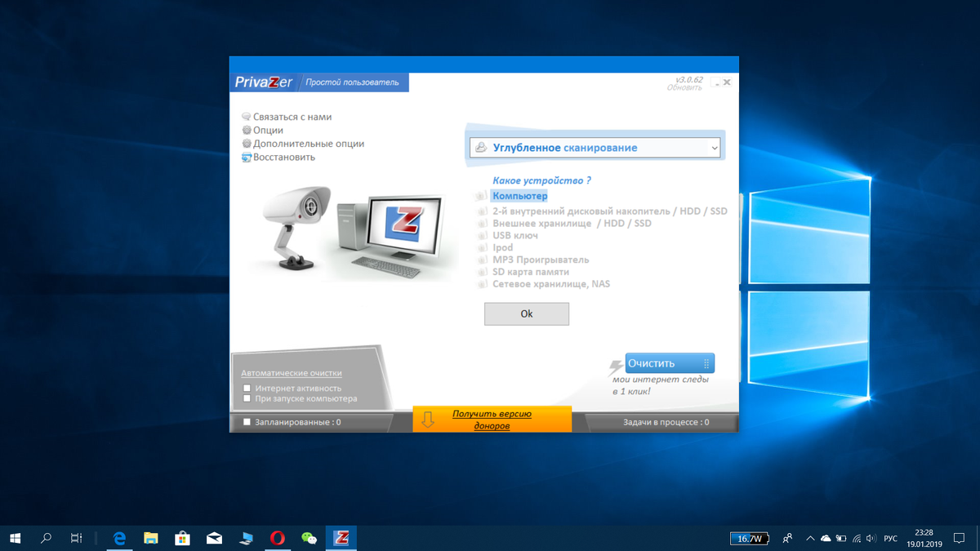Toggle the Запланированные : 0 checkbox
Viewport: 980px width, 551px height.
point(247,422)
